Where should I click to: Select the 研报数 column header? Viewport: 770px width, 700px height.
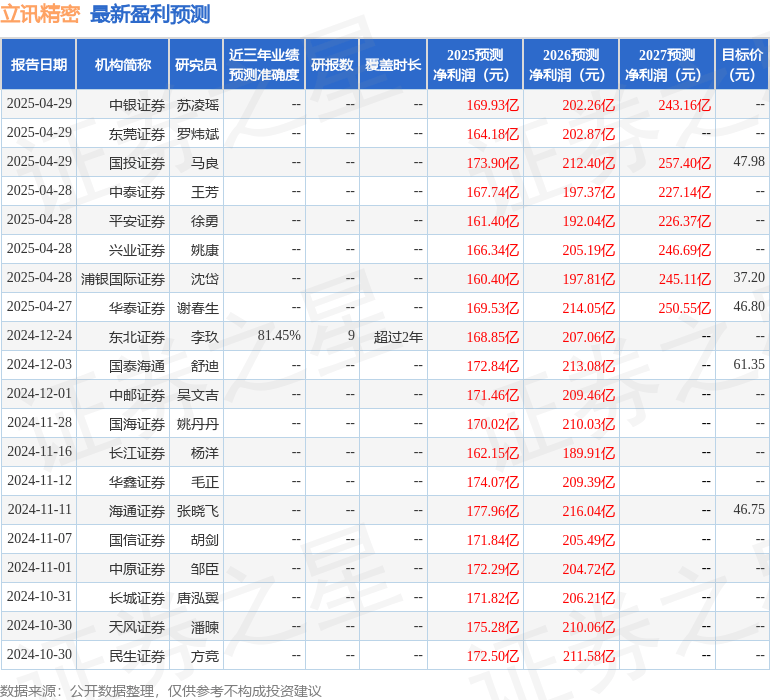coord(332,64)
